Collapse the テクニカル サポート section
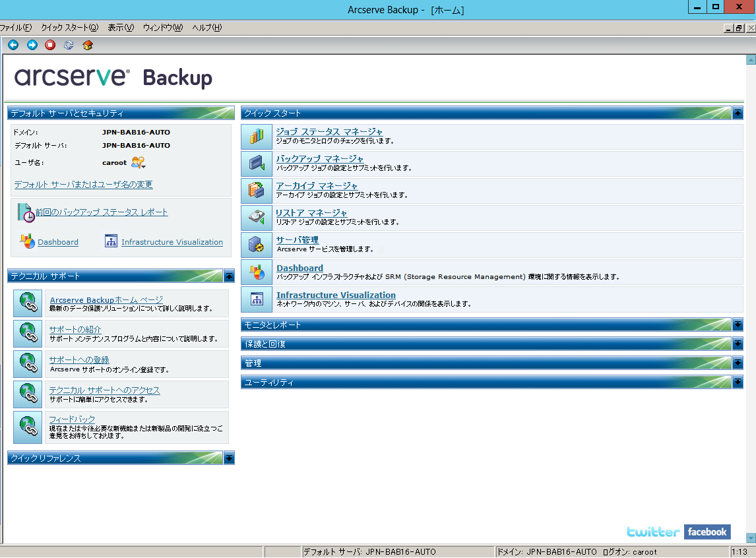The height and width of the screenshot is (558, 756). (x=229, y=276)
